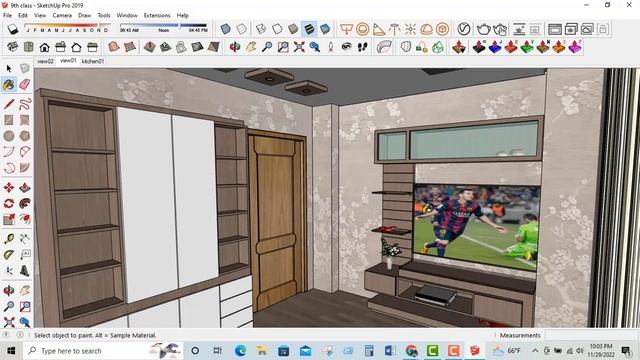Open the Window menu

127,15
